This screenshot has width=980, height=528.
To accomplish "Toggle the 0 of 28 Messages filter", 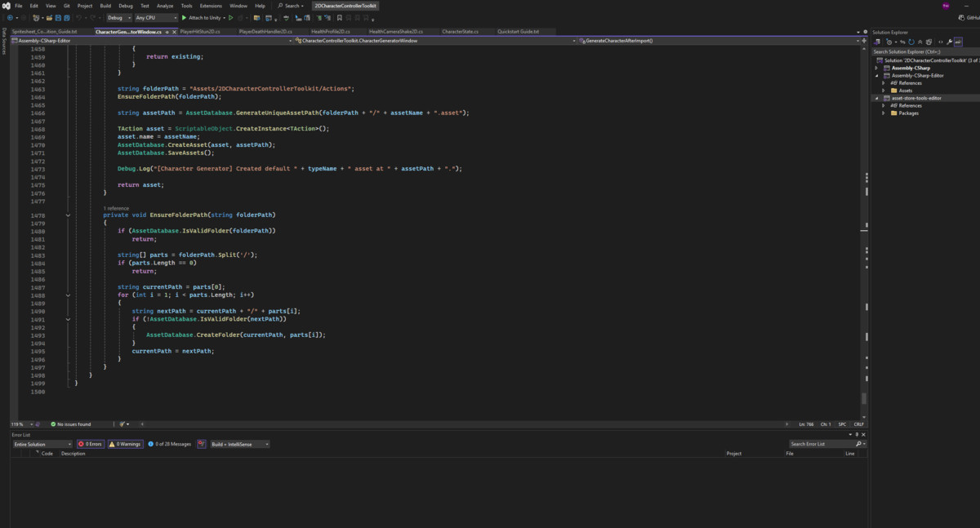I will pyautogui.click(x=169, y=444).
